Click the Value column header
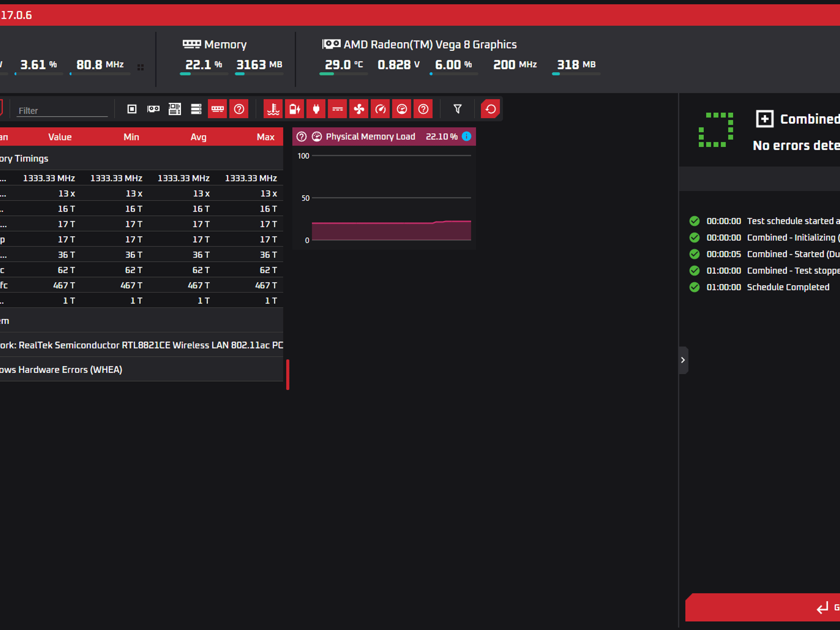This screenshot has width=840, height=630. click(60, 137)
